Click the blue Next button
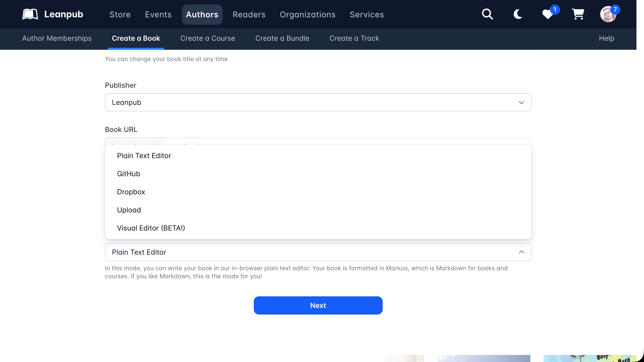 [x=318, y=305]
